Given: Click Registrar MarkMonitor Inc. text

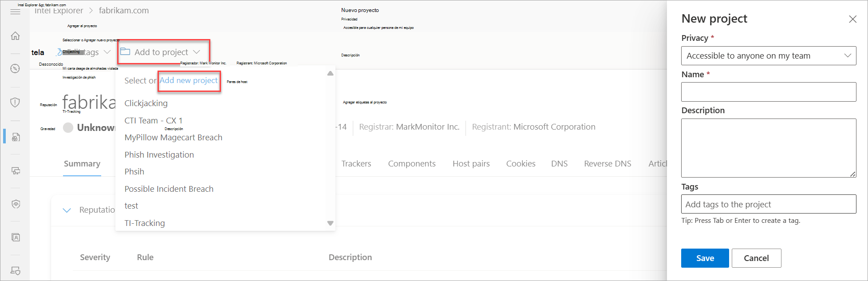Looking at the screenshot, I should (x=409, y=127).
